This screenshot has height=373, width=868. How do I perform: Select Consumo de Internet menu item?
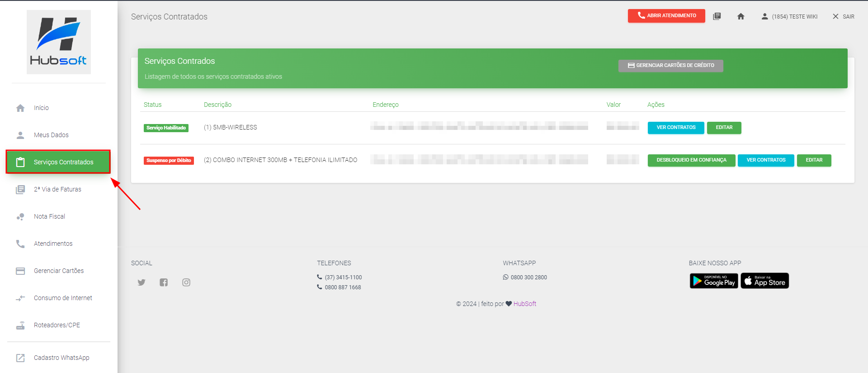63,298
